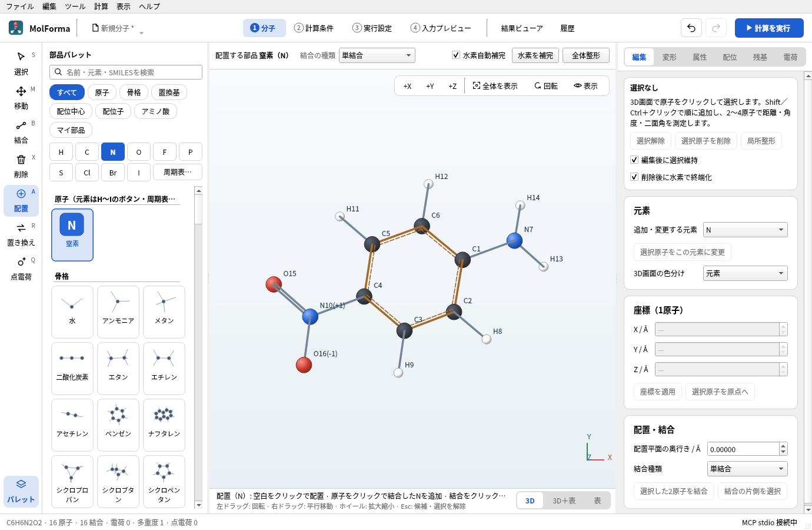
Task: Open the 計算 menu
Action: (x=101, y=6)
